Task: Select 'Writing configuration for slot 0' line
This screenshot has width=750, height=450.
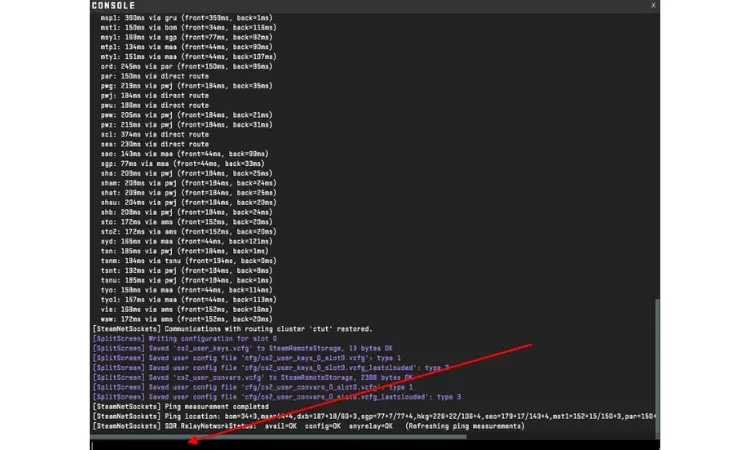Action: pos(185,339)
